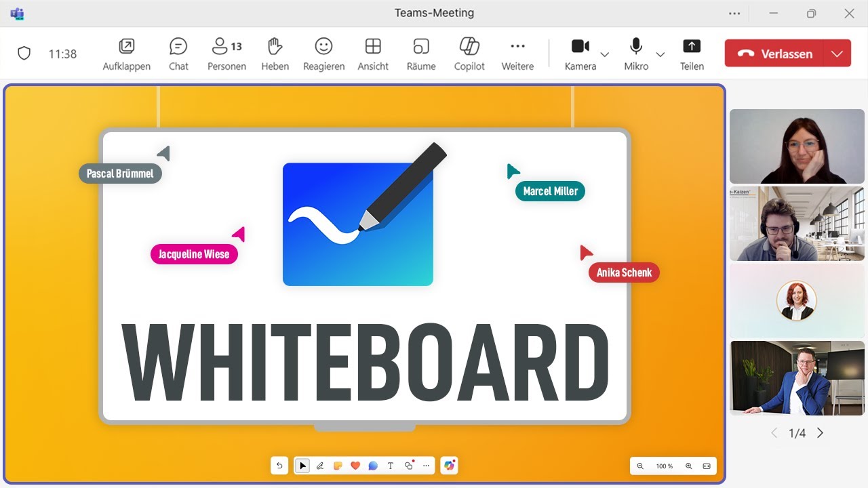
Task: Open the Weitere more actions menu
Action: [517, 54]
